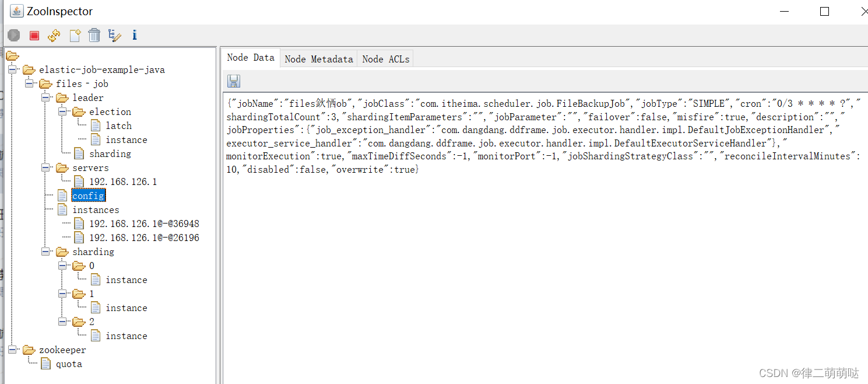The image size is (868, 384).
Task: Collapse the leader folder node
Action: click(45, 97)
